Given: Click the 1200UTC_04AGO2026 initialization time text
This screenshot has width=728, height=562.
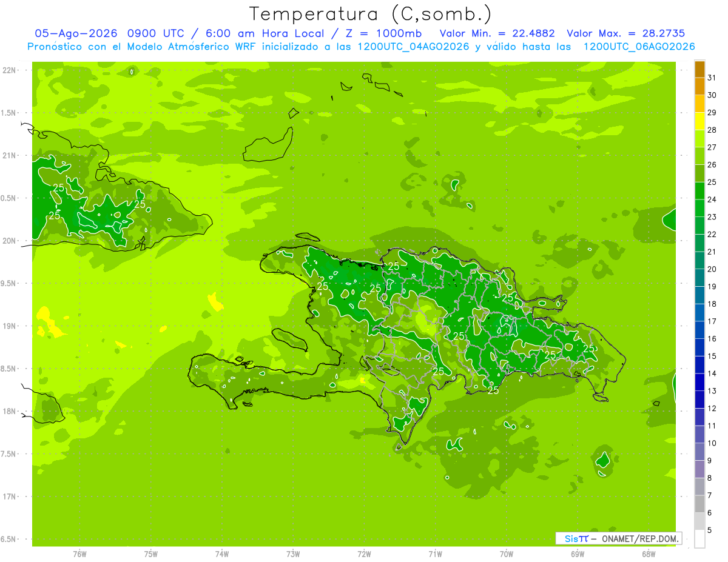Looking at the screenshot, I should [413, 47].
